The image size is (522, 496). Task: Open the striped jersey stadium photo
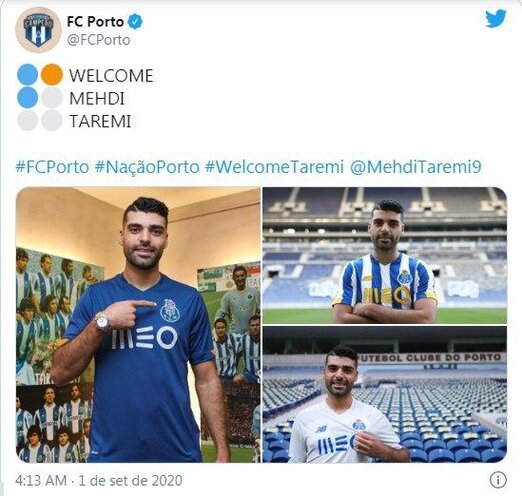tap(385, 255)
